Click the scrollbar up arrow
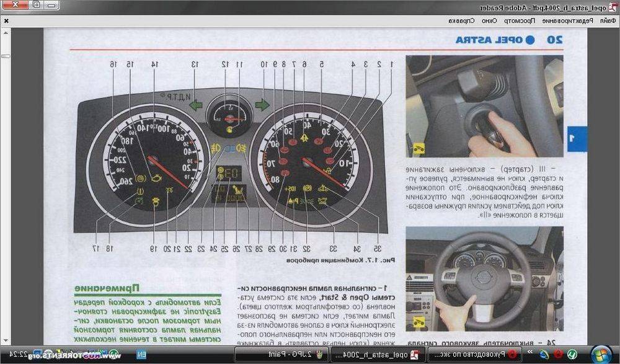620x364 pixels. [6, 33]
